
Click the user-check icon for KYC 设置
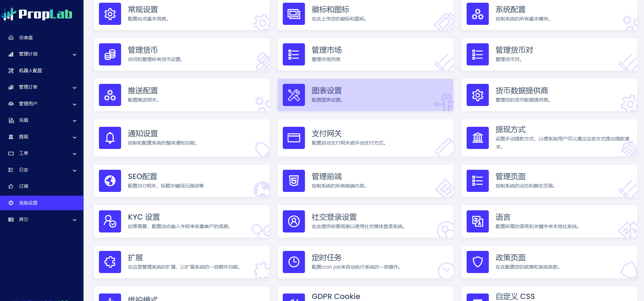pyautogui.click(x=110, y=222)
